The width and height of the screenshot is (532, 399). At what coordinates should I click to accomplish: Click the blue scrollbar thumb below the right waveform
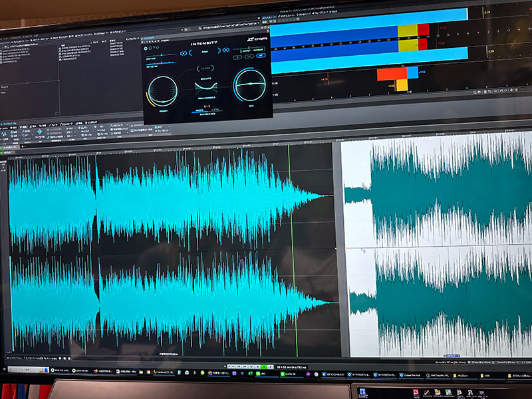coord(452,356)
